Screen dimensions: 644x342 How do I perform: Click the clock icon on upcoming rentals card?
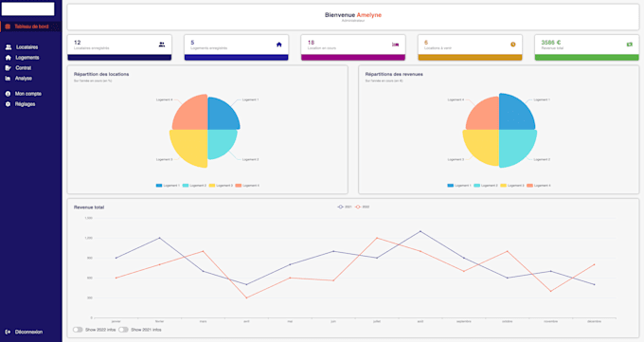click(513, 45)
